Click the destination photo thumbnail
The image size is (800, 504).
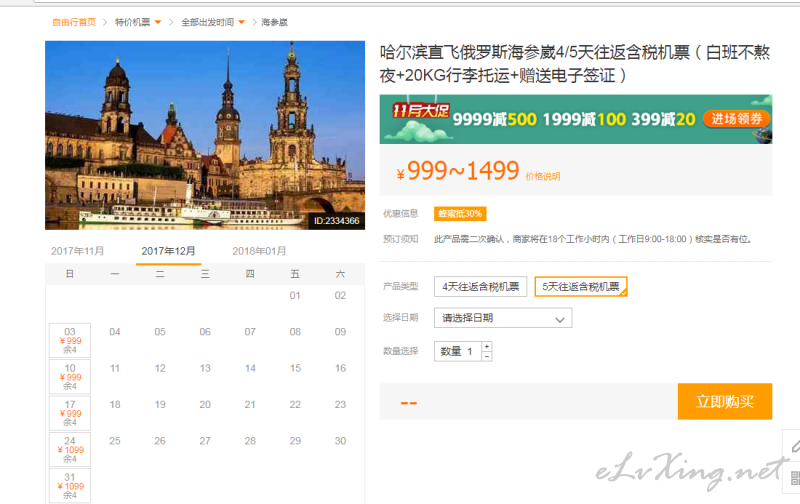[x=205, y=135]
